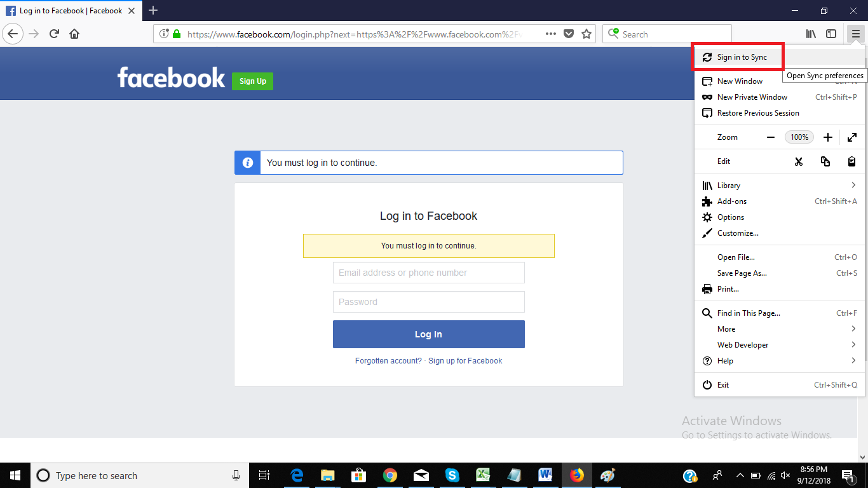
Task: Click the browser Search box
Action: click(x=667, y=34)
